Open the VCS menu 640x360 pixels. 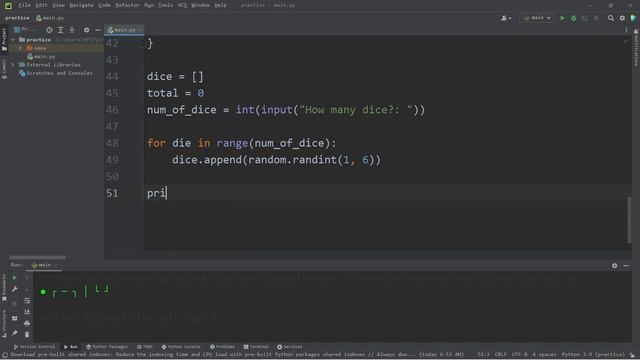pyautogui.click(x=182, y=5)
